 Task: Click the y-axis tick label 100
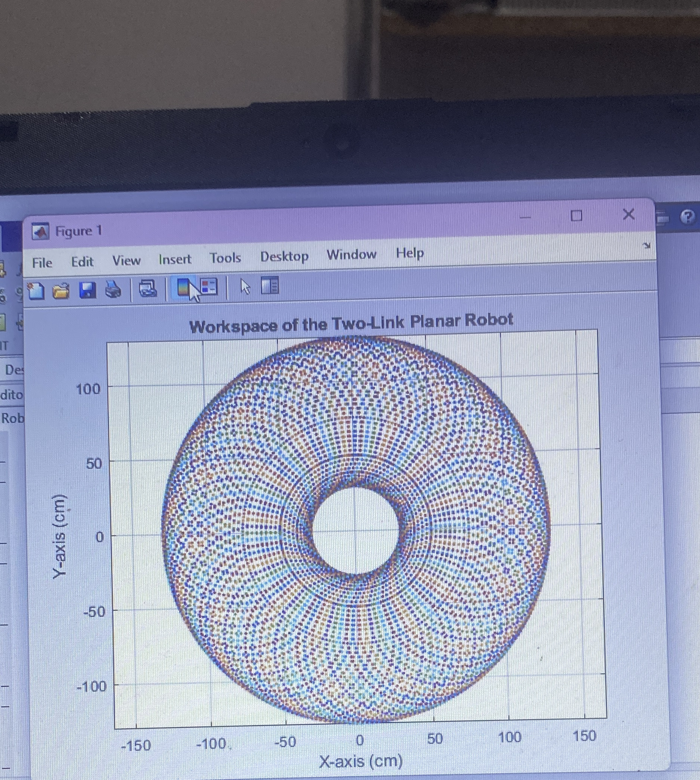88,389
